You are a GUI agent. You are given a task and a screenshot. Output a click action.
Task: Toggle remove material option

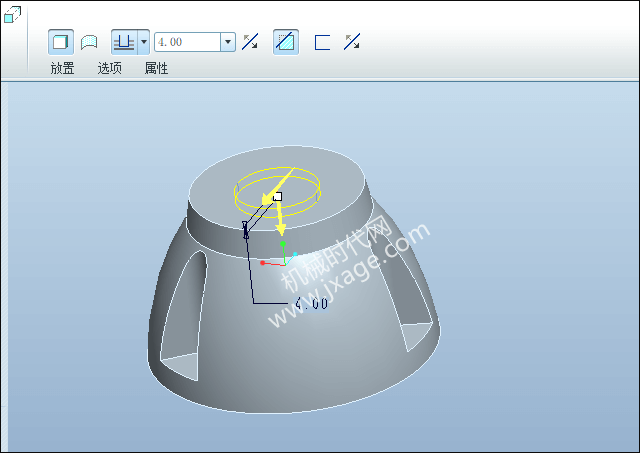pyautogui.click(x=286, y=42)
